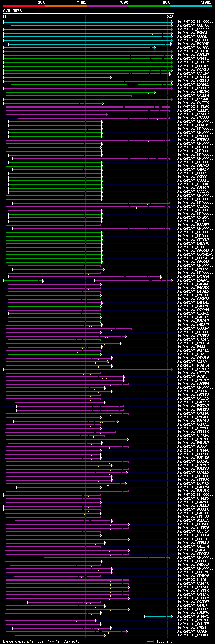Click UniRef100_C1EBM5 in the list

coord(193,111)
